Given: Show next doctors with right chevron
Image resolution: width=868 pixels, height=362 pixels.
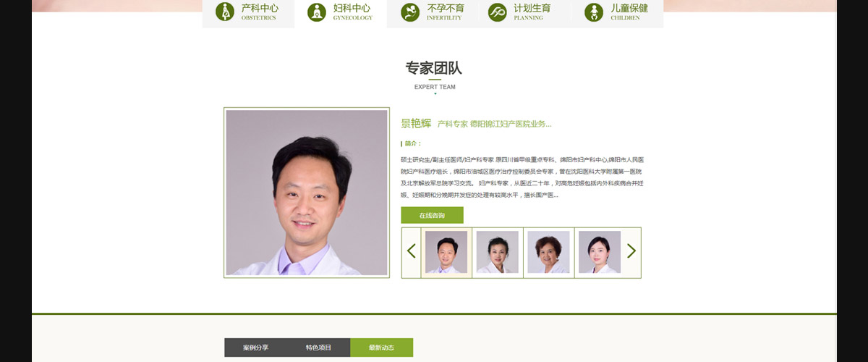Looking at the screenshot, I should click(631, 251).
